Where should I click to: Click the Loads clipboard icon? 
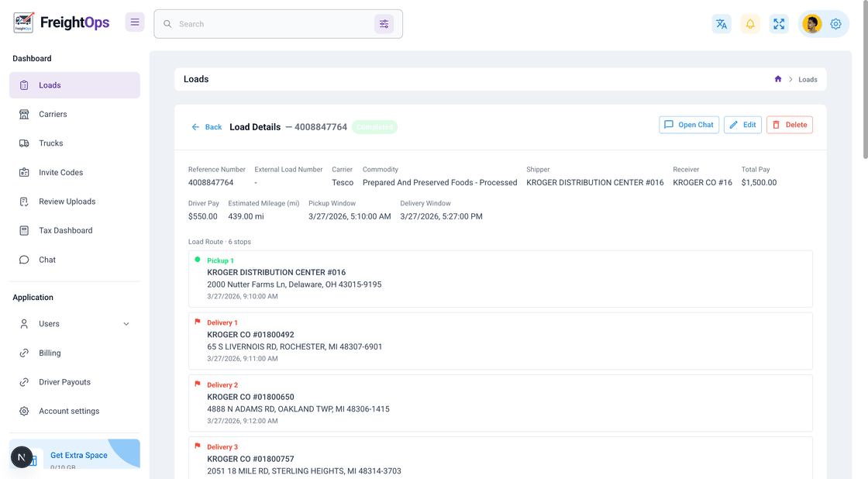coord(24,85)
